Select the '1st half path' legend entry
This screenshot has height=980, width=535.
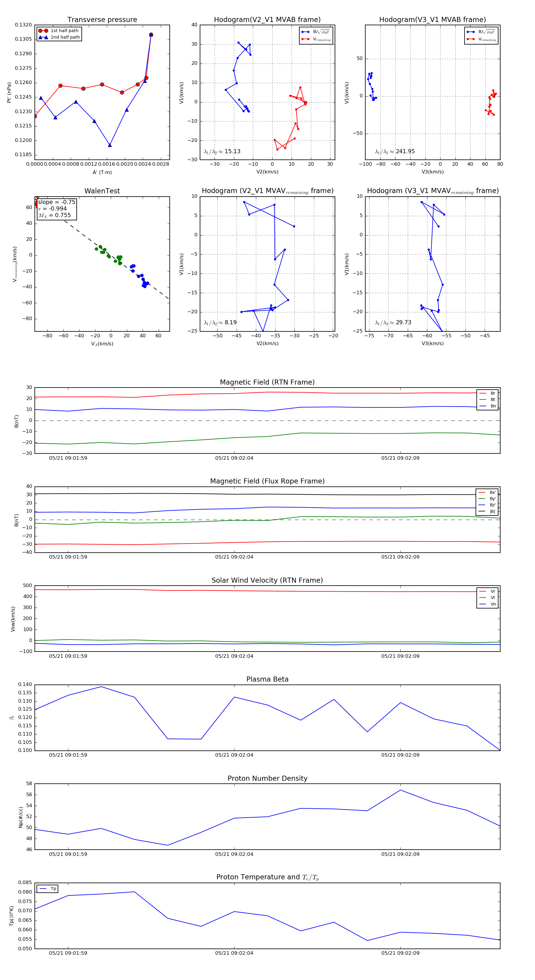[59, 31]
